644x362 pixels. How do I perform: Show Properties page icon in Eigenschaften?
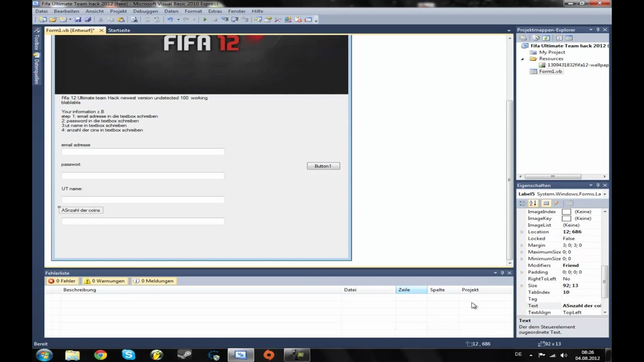[546, 203]
